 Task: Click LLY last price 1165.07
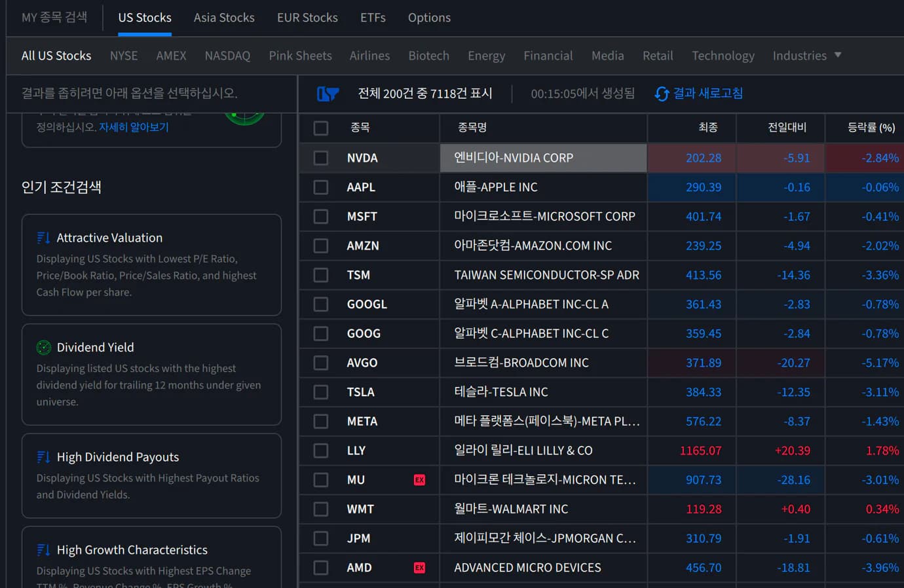[700, 450]
